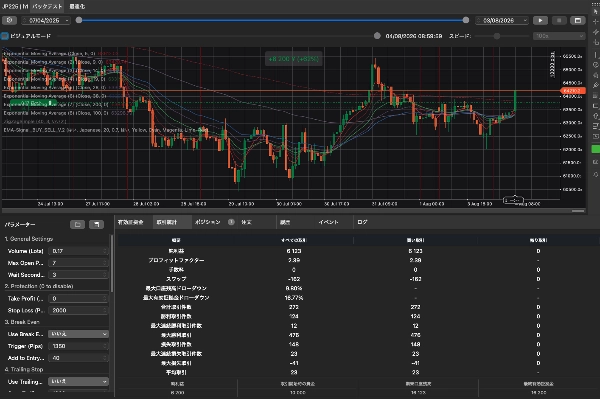The width and height of the screenshot is (600, 399).
Task: Click the Stop Loss input field
Action: (x=78, y=310)
